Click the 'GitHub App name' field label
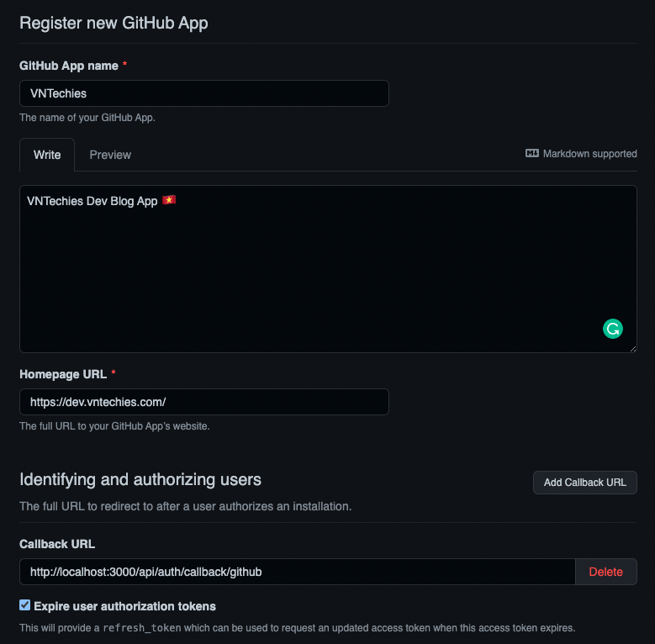 click(x=68, y=66)
